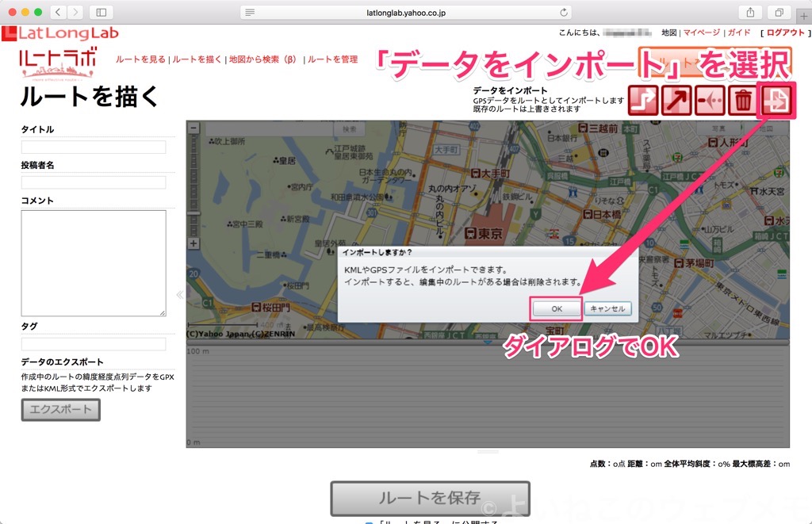Click the エクスポート button

tap(60, 410)
